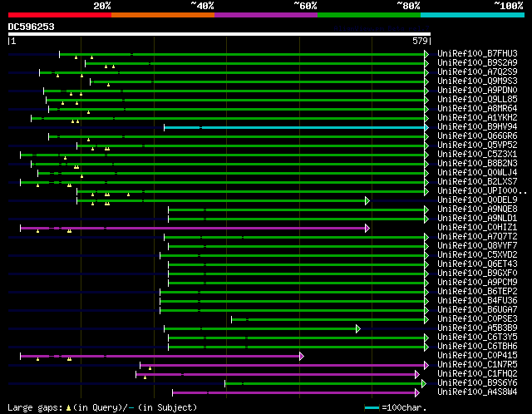Click the orange ~40% identity legend segment
The height and width of the screenshot is (414, 532).
[x=162, y=14]
